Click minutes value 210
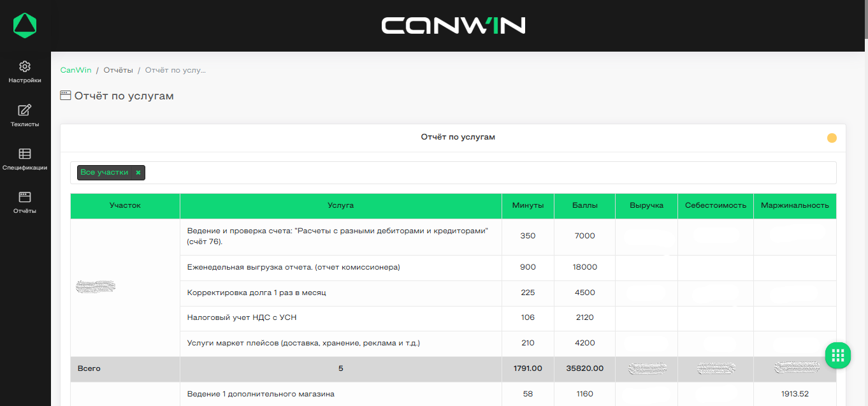This screenshot has width=868, height=406. (528, 343)
